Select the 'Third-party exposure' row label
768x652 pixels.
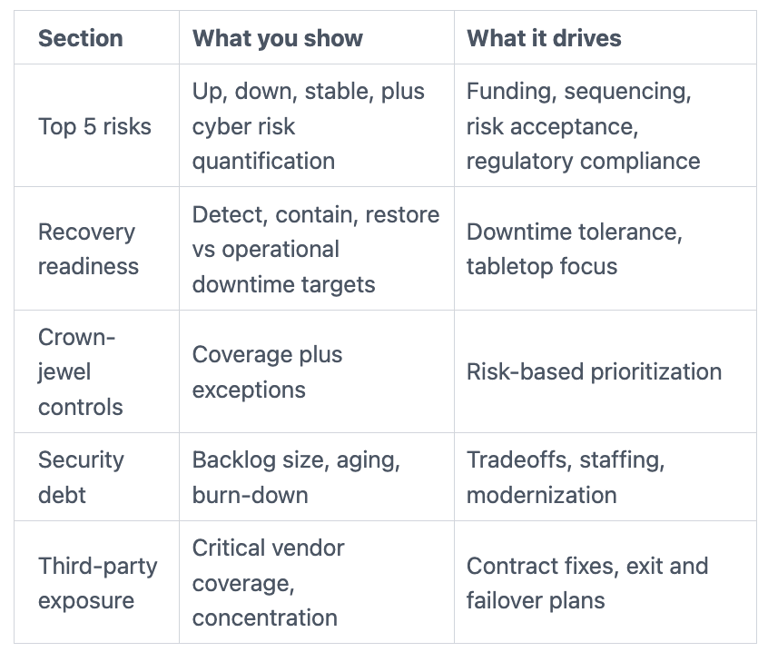tap(98, 583)
